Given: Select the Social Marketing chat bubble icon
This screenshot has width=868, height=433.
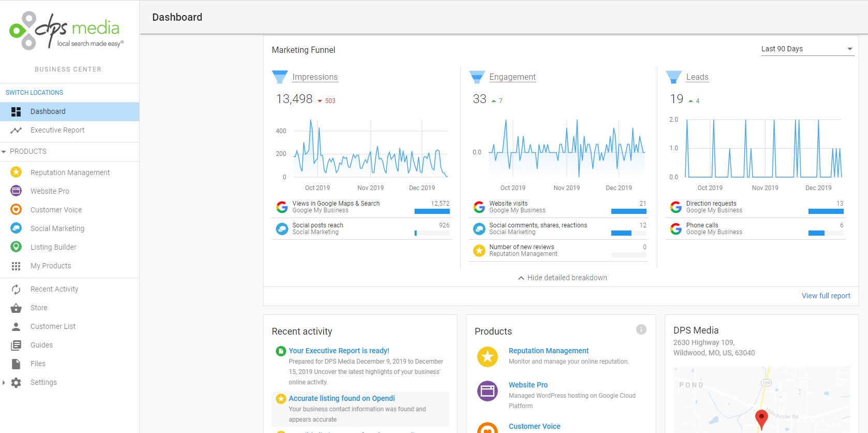Looking at the screenshot, I should [16, 228].
